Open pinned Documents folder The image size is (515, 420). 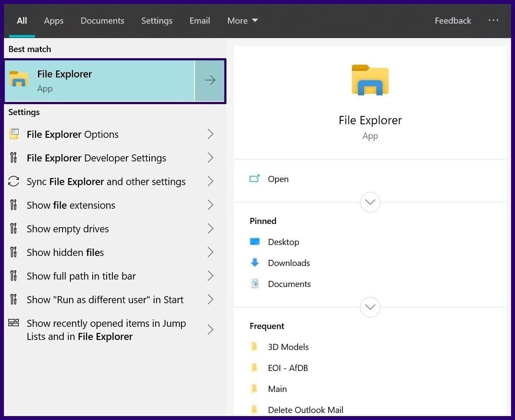289,284
